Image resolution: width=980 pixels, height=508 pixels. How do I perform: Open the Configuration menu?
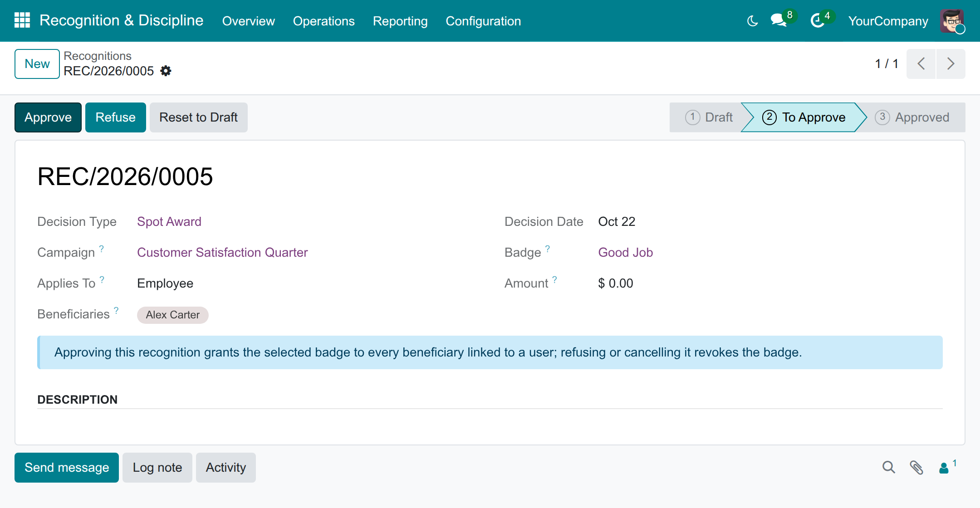click(x=483, y=21)
